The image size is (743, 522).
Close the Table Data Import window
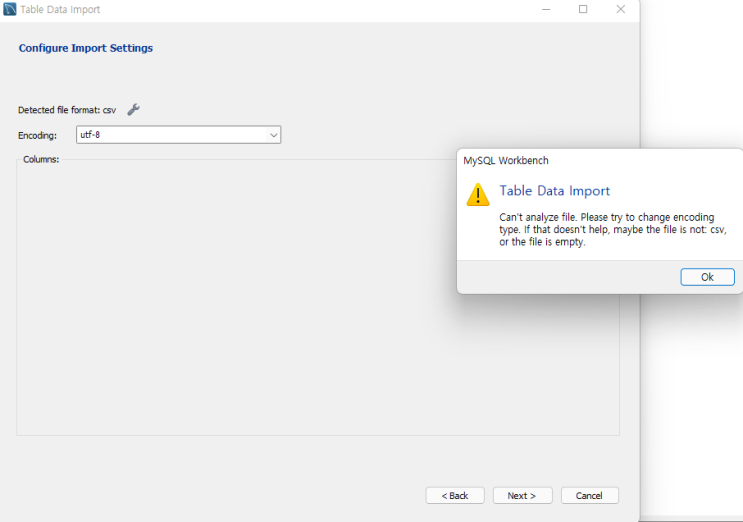click(620, 10)
